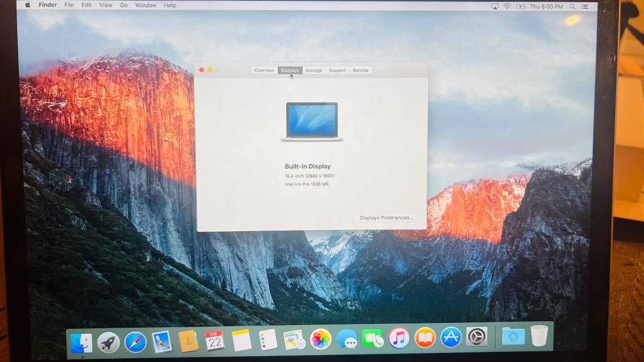The width and height of the screenshot is (644, 362).
Task: Open the Finder menu
Action: (48, 5)
